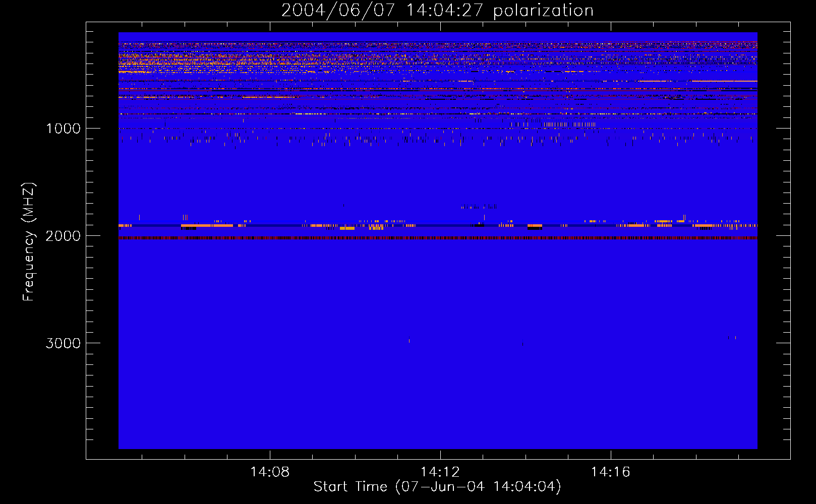Click the '1000' frequency axis label

coord(63,129)
